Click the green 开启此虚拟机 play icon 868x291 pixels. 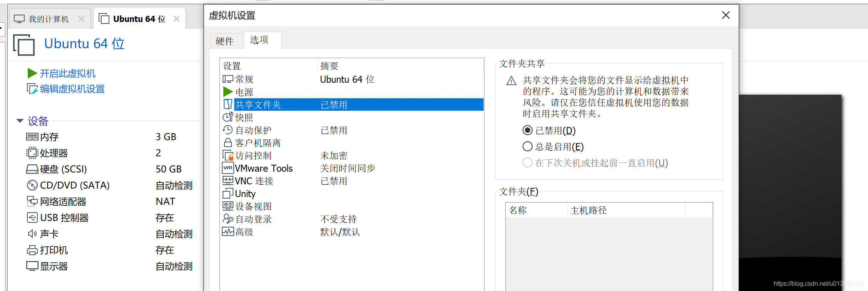point(32,73)
